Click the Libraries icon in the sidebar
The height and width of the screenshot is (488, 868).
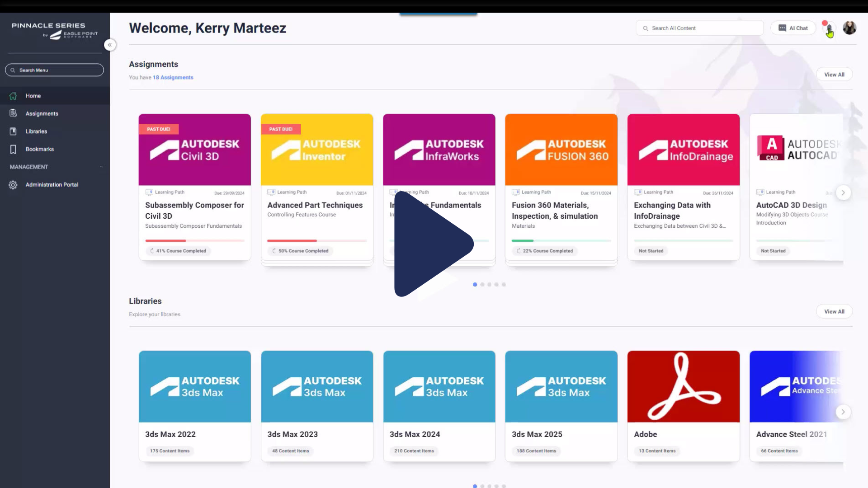tap(13, 131)
